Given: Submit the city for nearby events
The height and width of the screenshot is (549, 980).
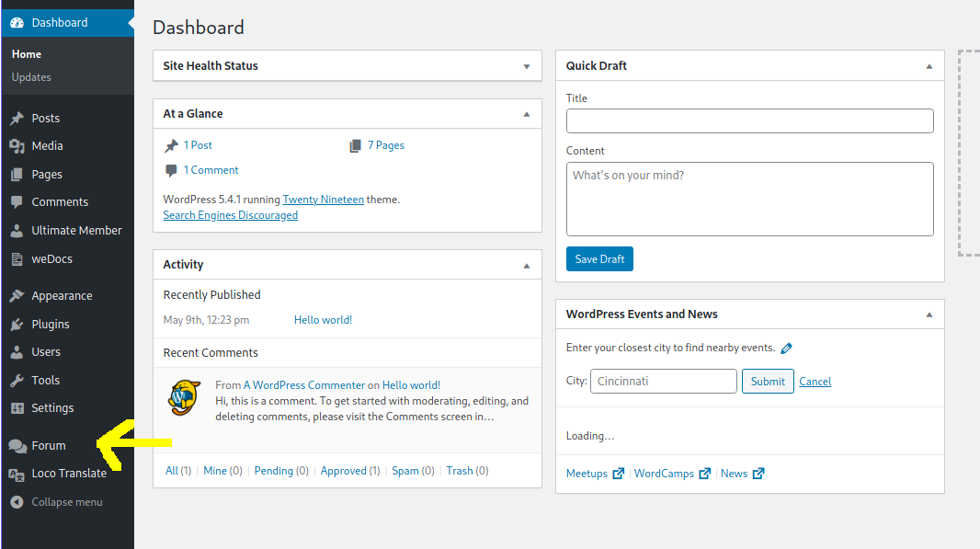Looking at the screenshot, I should (x=768, y=382).
